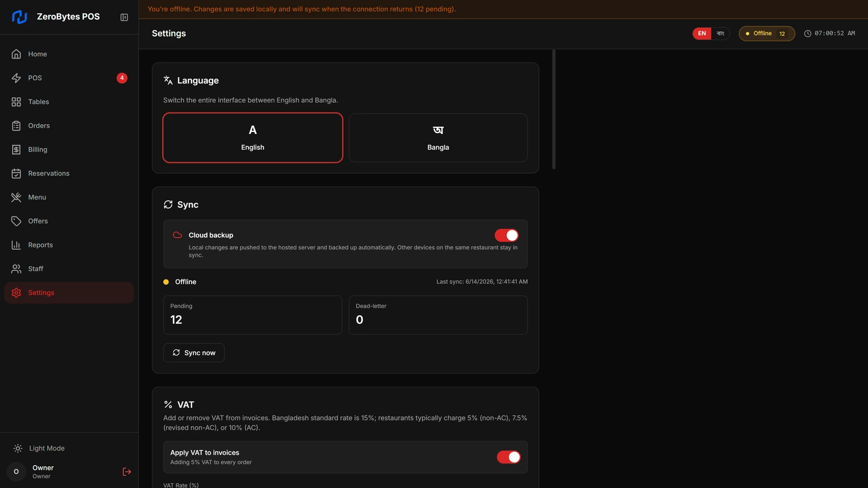
Task: Click the Owner name text
Action: (43, 468)
